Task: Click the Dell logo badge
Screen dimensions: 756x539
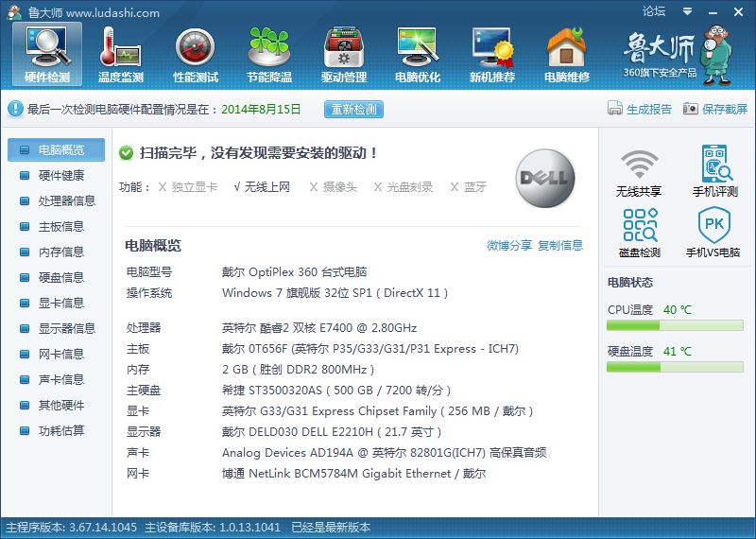Action: click(545, 178)
